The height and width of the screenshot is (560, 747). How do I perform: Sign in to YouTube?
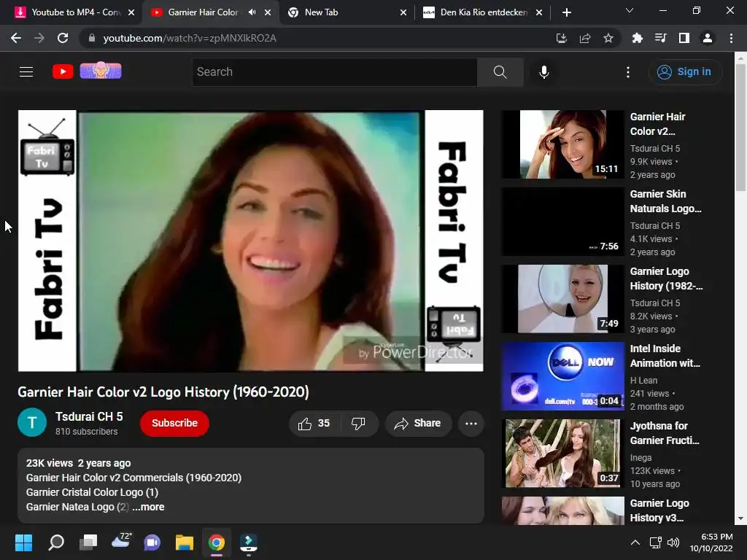pos(685,72)
